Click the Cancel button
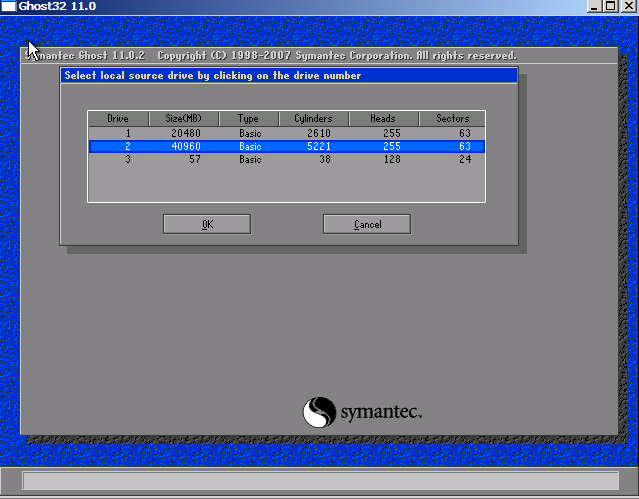 [367, 224]
